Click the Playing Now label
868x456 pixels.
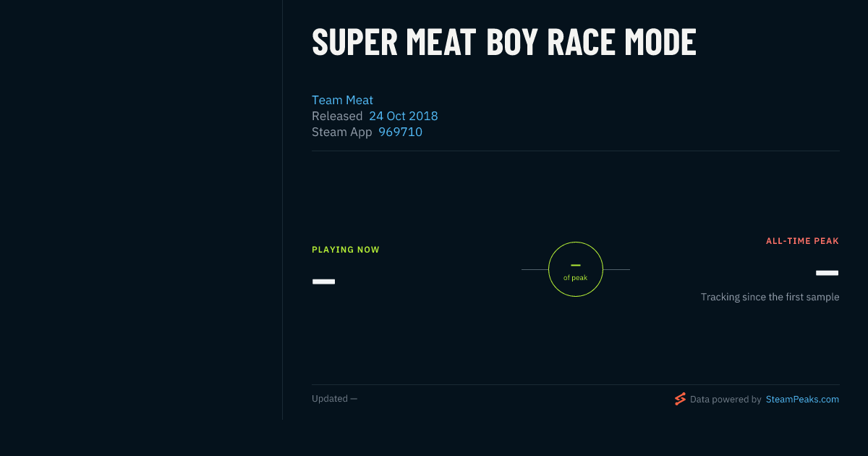(346, 250)
